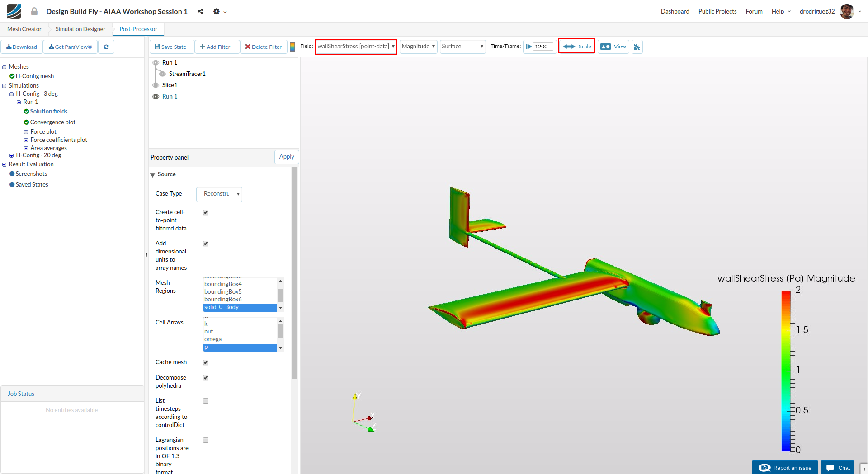Toggle visibility of Slice1
The height and width of the screenshot is (474, 868).
pyautogui.click(x=156, y=85)
